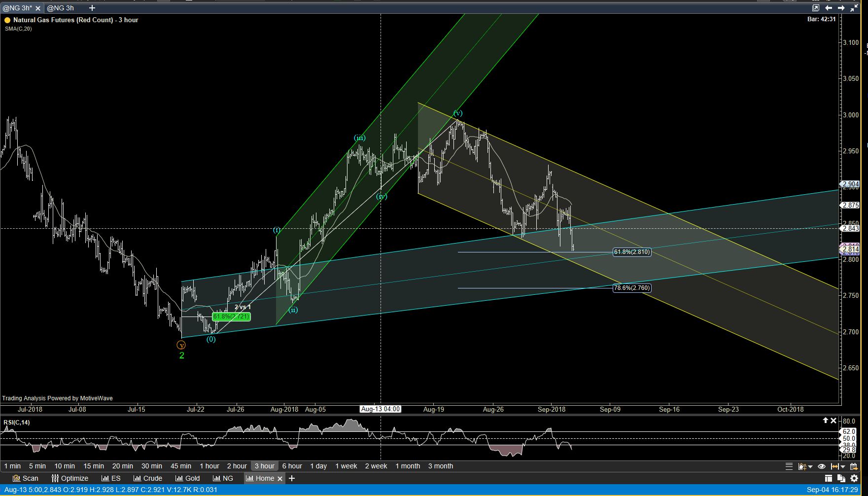Move RSI panel up with arrow icon

click(x=825, y=421)
